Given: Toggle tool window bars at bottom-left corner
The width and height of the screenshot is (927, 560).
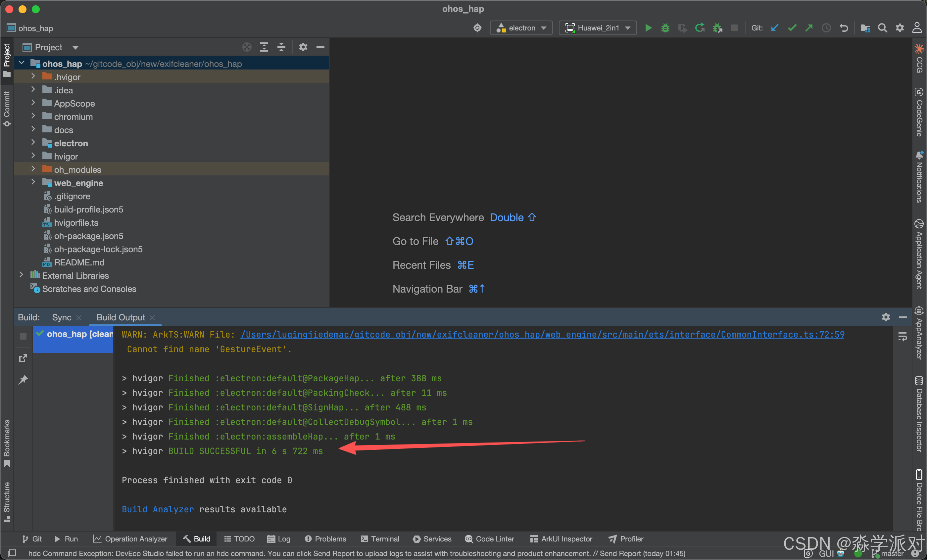Looking at the screenshot, I should 12,553.
